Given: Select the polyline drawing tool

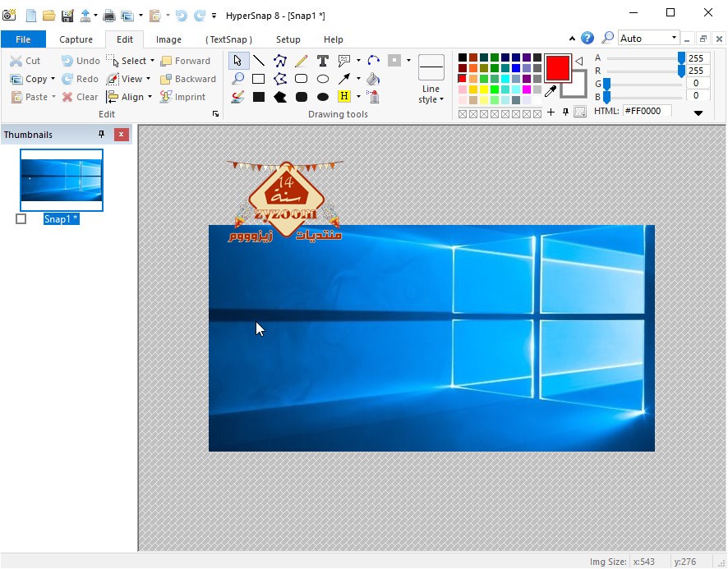Looking at the screenshot, I should (x=280, y=61).
